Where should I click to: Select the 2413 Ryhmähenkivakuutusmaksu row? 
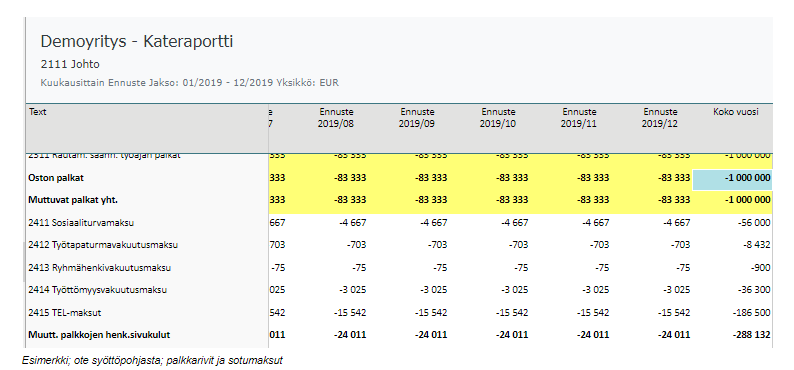[x=400, y=268]
